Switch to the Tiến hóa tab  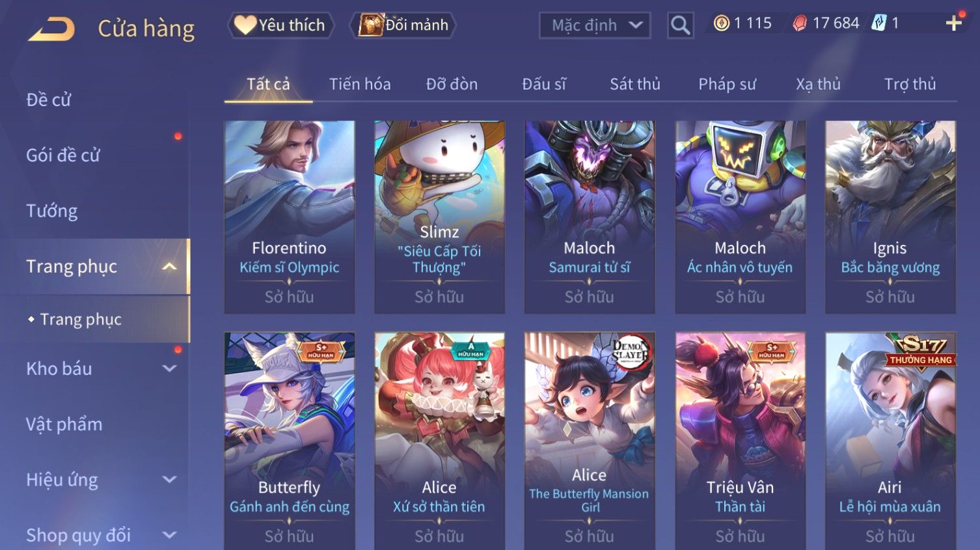pyautogui.click(x=360, y=84)
